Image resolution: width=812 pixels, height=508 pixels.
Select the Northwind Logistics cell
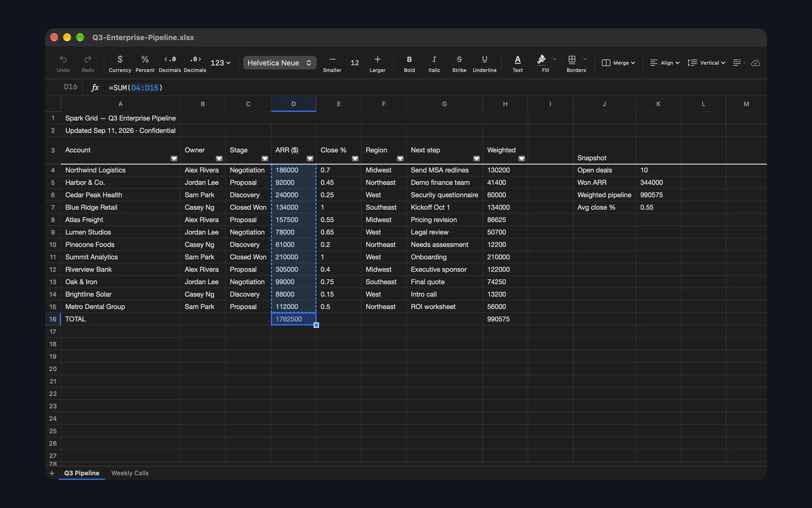click(x=120, y=170)
